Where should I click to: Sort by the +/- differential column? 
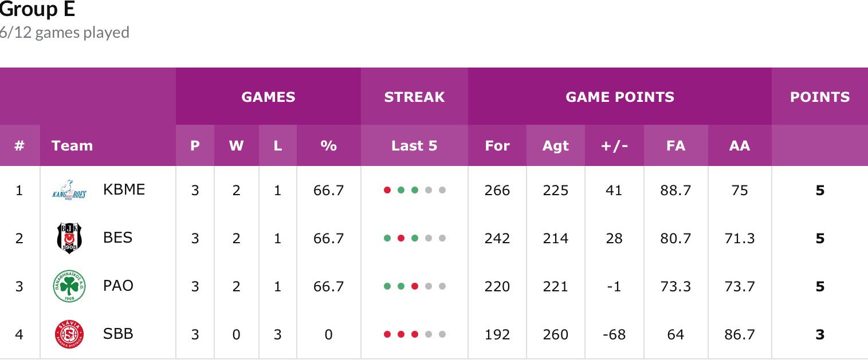(614, 146)
